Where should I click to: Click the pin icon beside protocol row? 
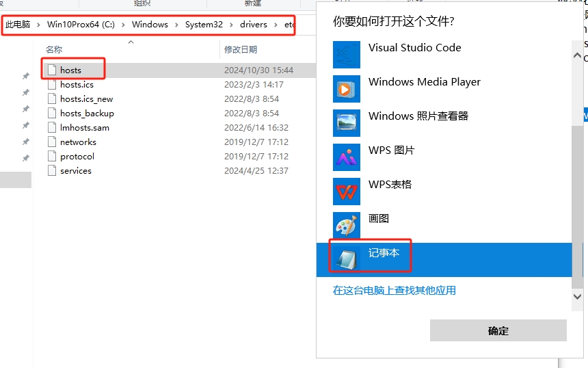(x=25, y=158)
